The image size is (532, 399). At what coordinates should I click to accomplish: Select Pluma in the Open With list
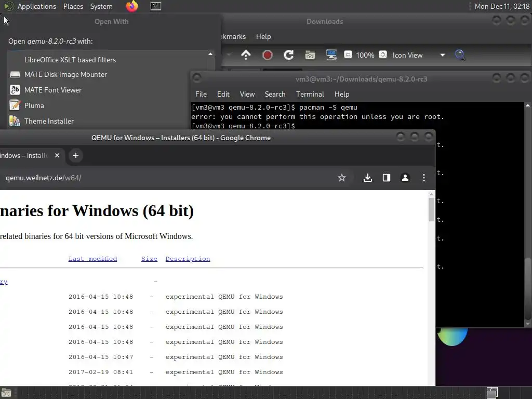pos(34,105)
